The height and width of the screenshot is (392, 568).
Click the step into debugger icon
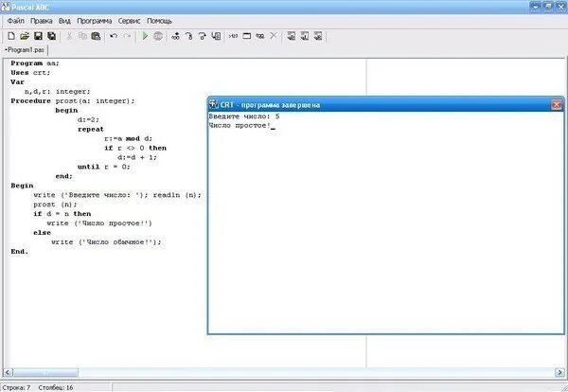click(x=189, y=36)
